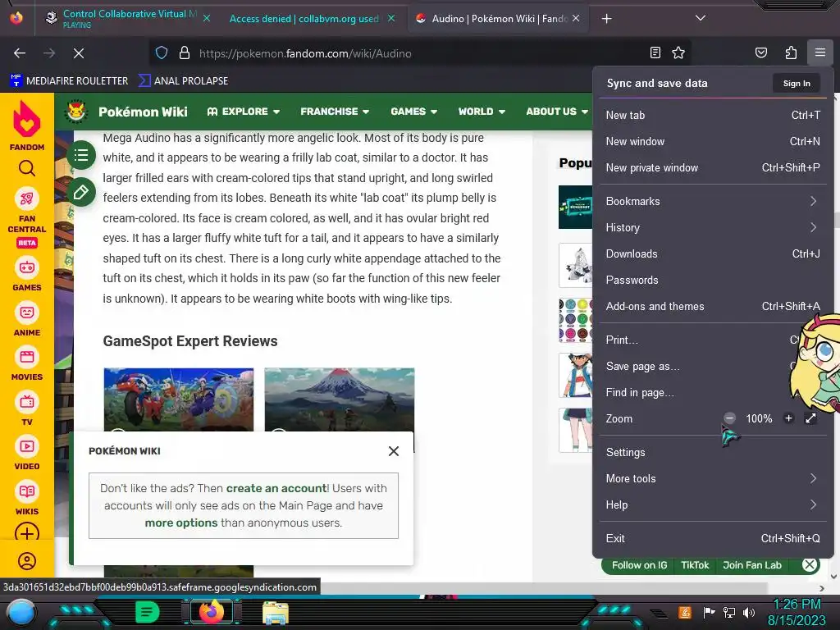The height and width of the screenshot is (630, 840).
Task: Open the list all tabs chevron
Action: (x=700, y=18)
